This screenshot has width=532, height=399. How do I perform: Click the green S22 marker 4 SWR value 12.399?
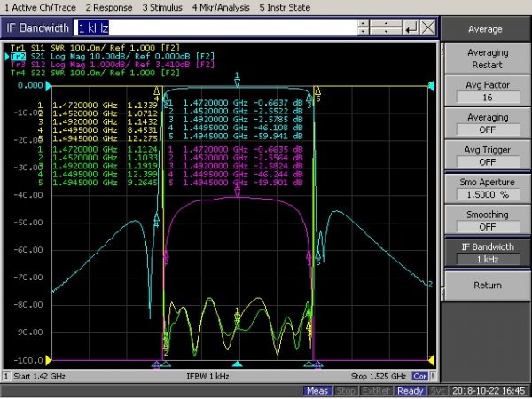[x=143, y=175]
